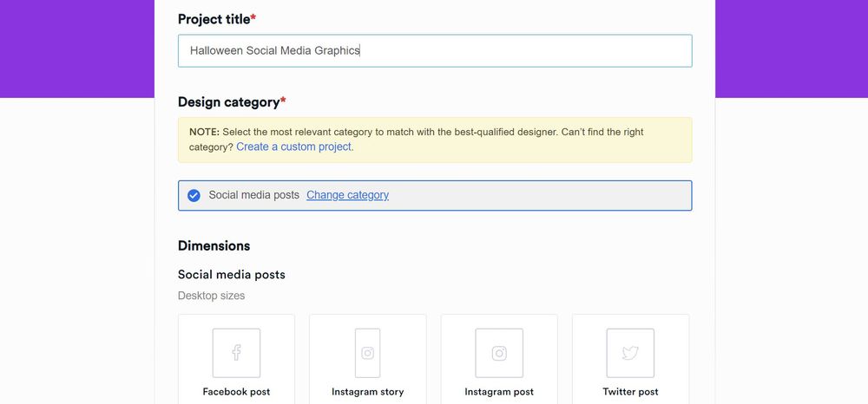Screen dimensions: 868x404
Task: Click the Dimensions section heading
Action: 214,246
